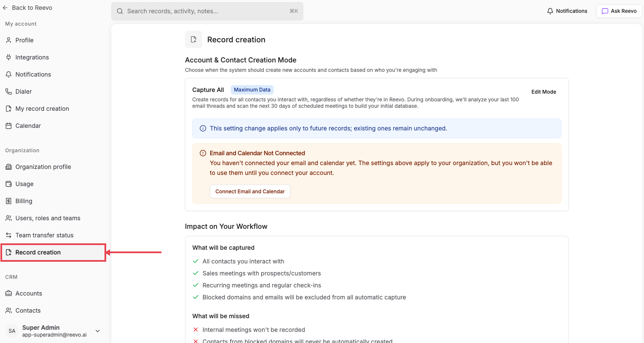The height and width of the screenshot is (343, 644).
Task: Click the Notifications bell icon in sidebar
Action: (9, 74)
